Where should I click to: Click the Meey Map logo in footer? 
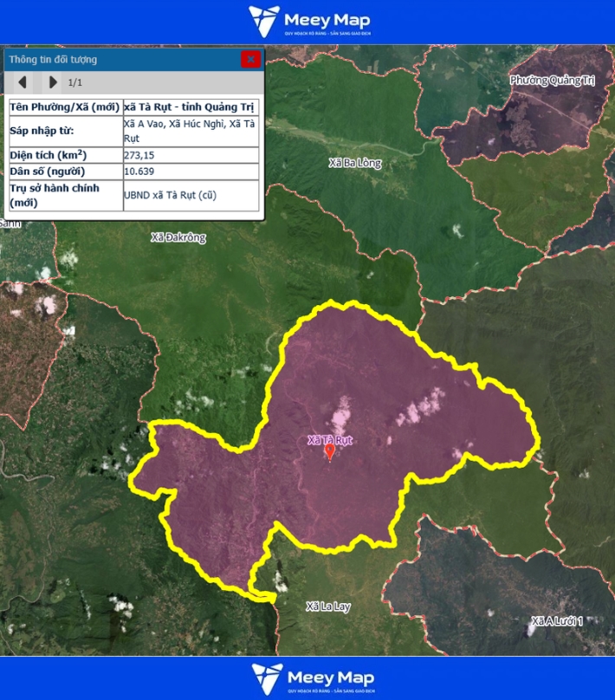click(307, 678)
